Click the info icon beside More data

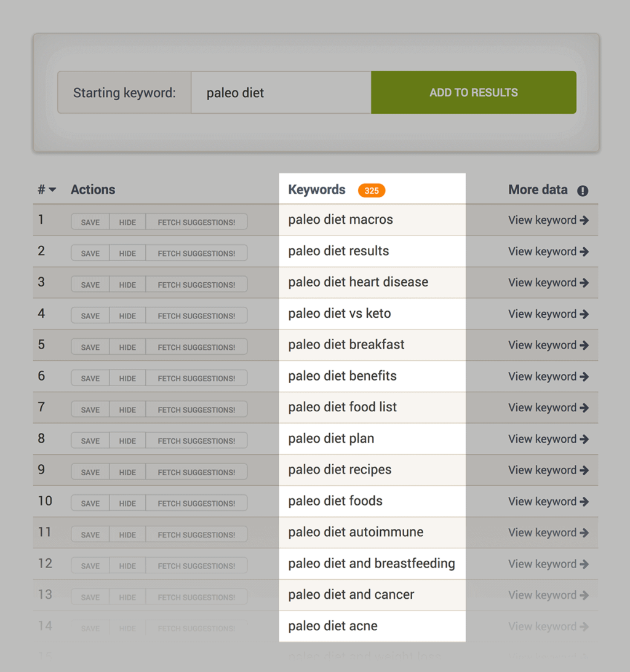click(583, 191)
